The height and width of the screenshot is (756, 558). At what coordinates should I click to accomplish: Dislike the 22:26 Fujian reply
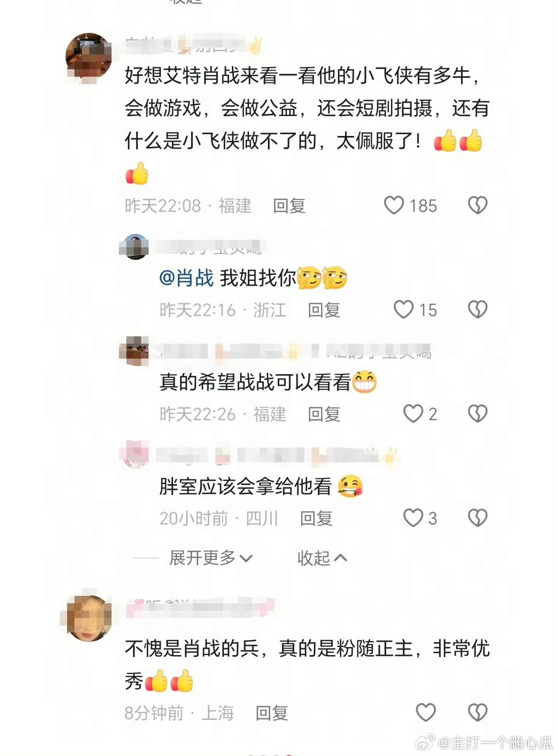click(x=478, y=414)
